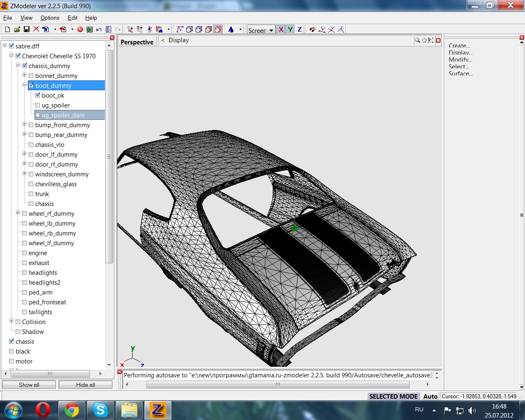
Task: Expand the bonnet_dummy node
Action: [x=24, y=75]
